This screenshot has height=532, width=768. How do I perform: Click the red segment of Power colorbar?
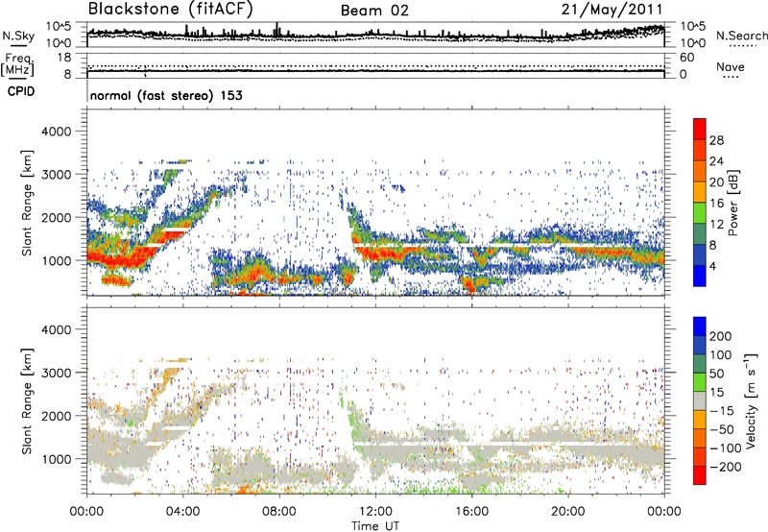(x=700, y=129)
